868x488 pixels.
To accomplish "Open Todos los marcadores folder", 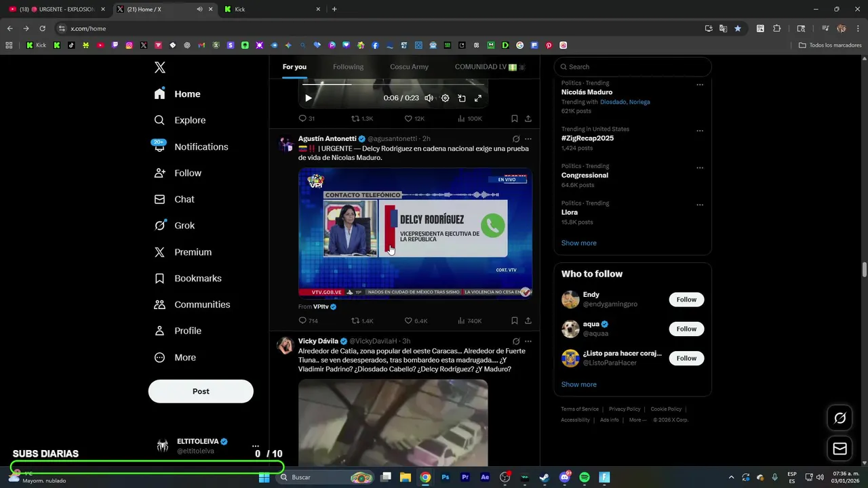I will (x=830, y=45).
